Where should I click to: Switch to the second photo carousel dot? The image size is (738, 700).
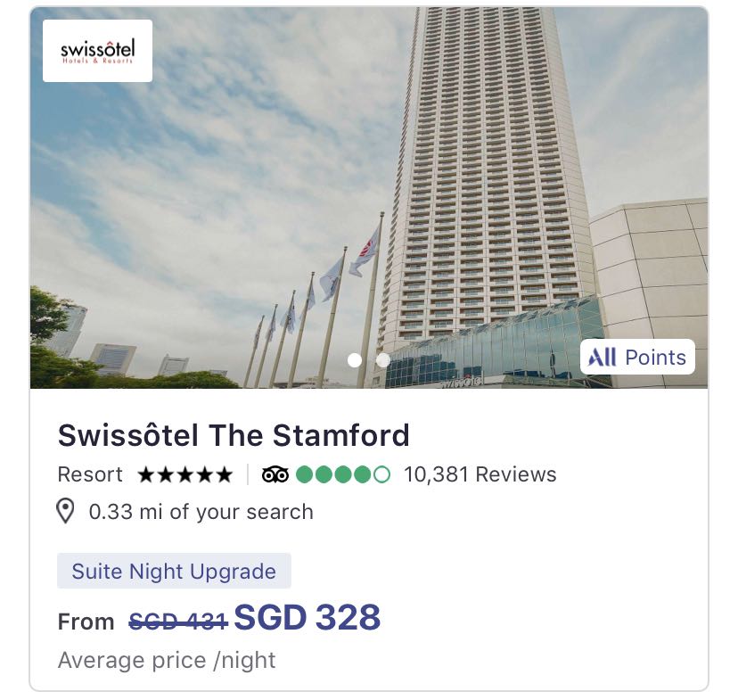pyautogui.click(x=383, y=360)
